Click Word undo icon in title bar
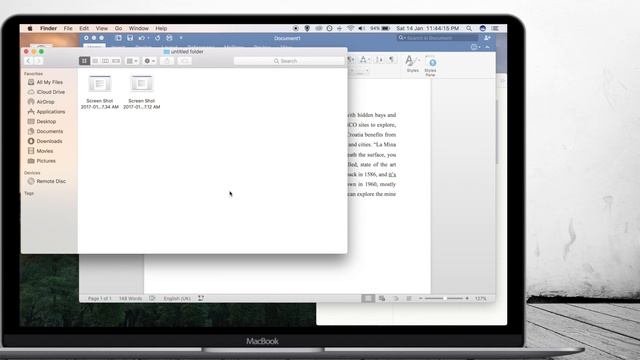 pos(141,38)
